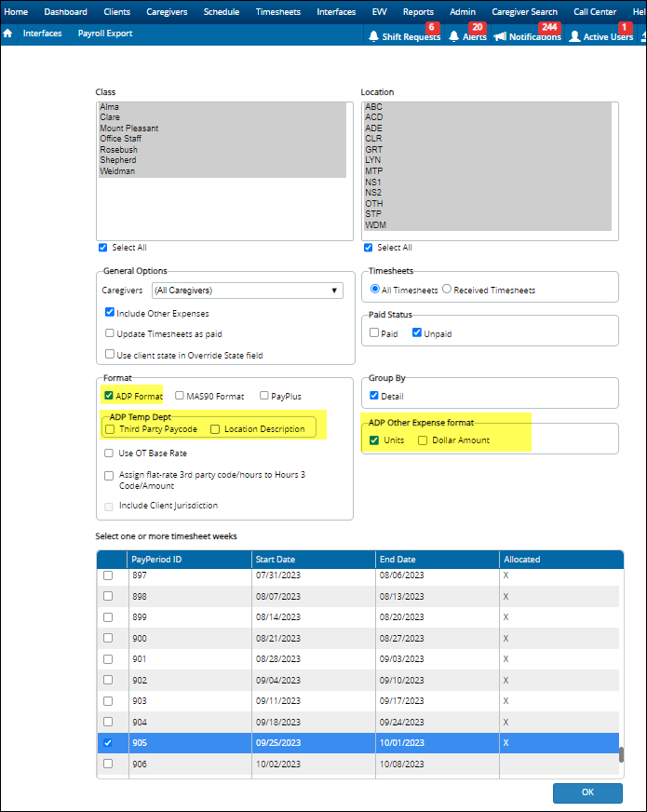Open the Caregivers menu

click(167, 11)
